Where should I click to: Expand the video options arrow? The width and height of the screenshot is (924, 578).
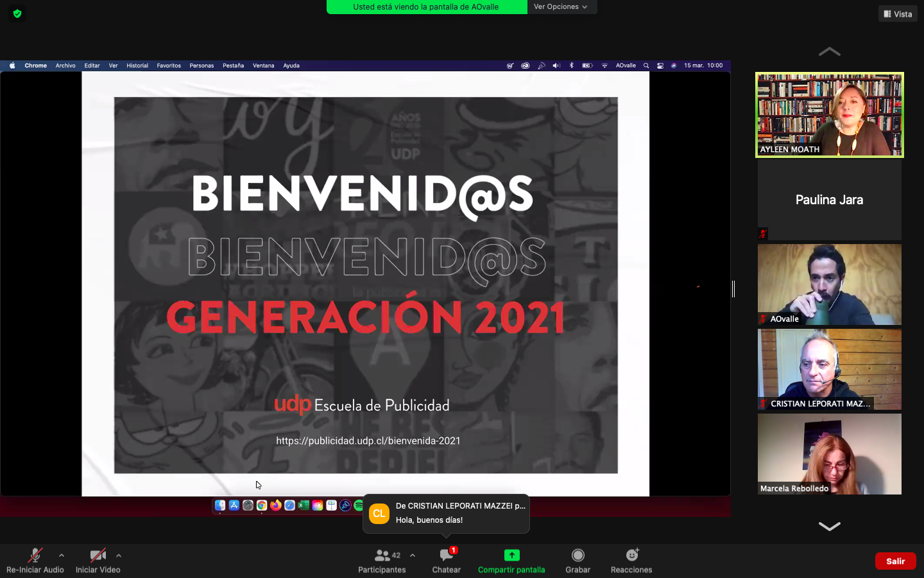coord(119,556)
